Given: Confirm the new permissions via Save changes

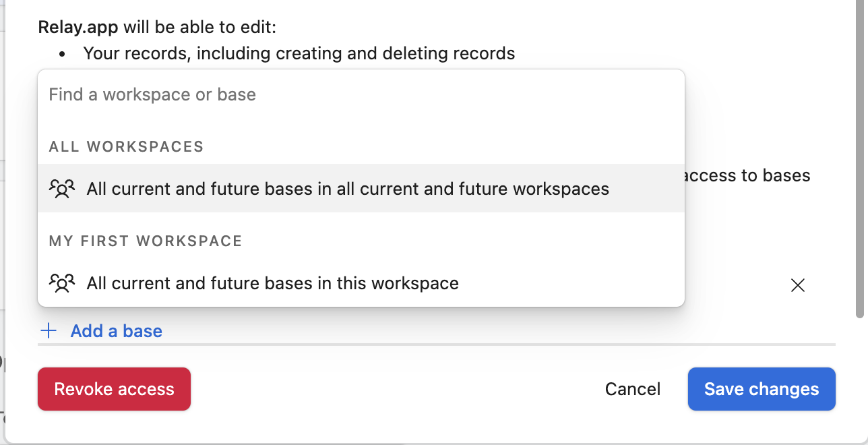Looking at the screenshot, I should [762, 389].
